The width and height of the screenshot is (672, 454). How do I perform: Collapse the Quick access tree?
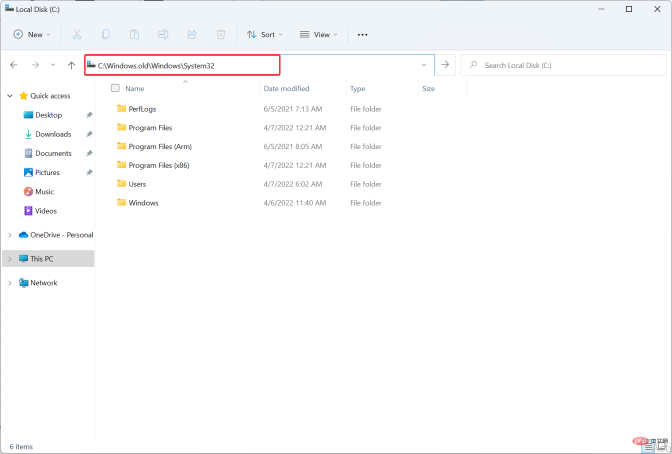(x=10, y=96)
